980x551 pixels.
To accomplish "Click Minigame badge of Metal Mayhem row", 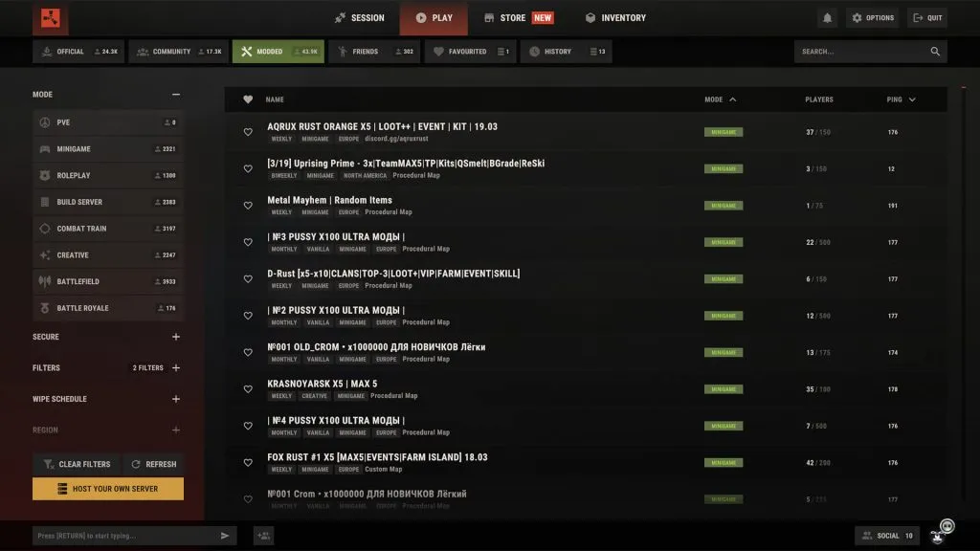I will click(724, 206).
